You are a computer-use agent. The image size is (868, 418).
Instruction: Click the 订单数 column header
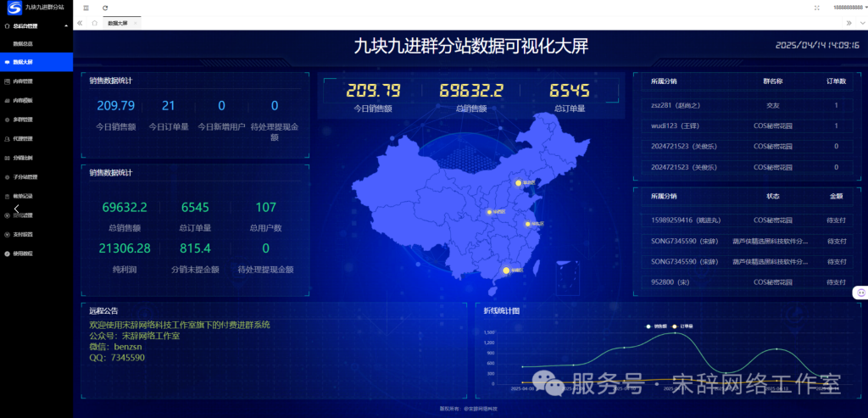pos(837,81)
